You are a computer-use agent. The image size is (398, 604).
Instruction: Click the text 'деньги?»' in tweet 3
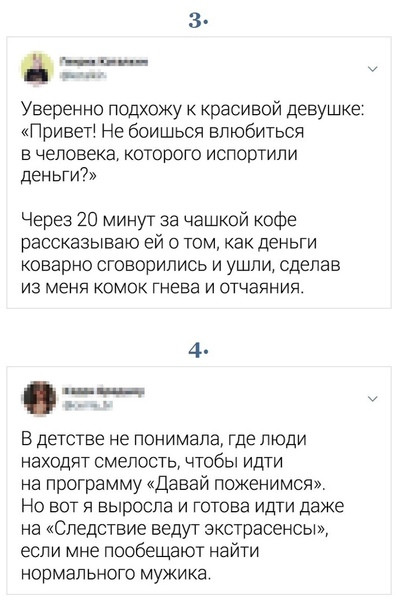tap(59, 176)
